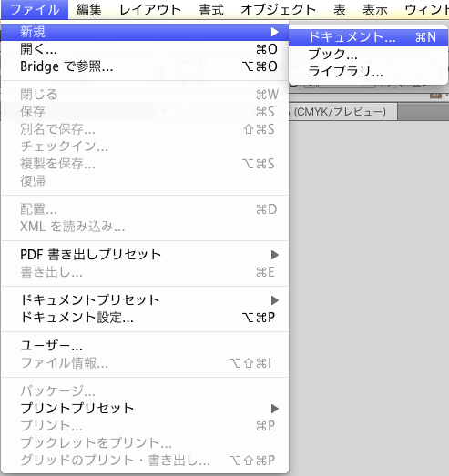This screenshot has width=449, height=476.
Task: Open the 書式 menu
Action: coord(211,10)
